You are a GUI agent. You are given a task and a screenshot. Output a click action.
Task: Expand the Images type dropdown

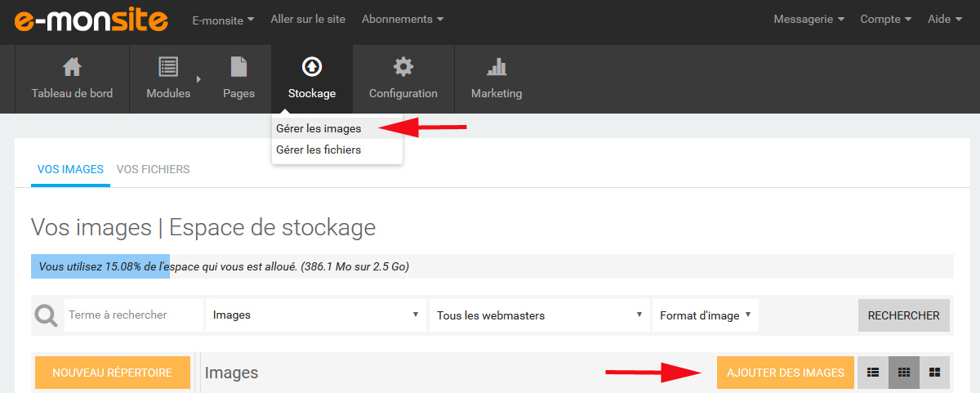tap(316, 315)
